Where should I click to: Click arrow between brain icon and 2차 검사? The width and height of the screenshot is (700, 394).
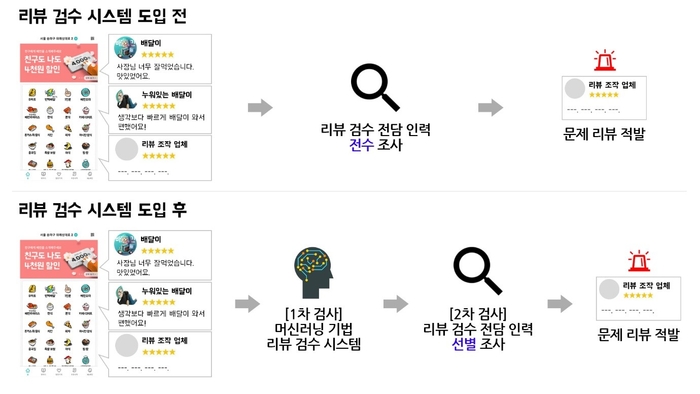coord(396,304)
